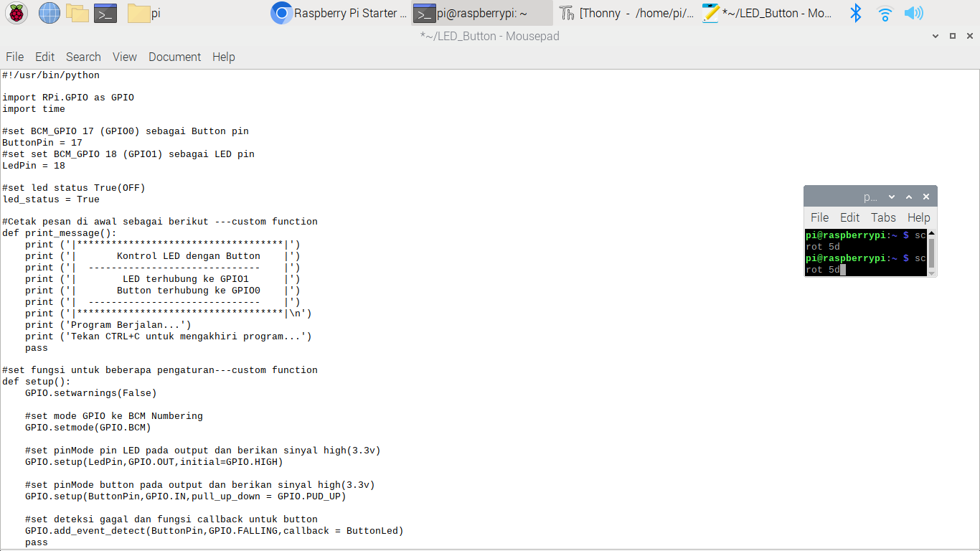
Task: Click '#set mode GPIO ke BCM Numbering' comment
Action: tap(114, 416)
